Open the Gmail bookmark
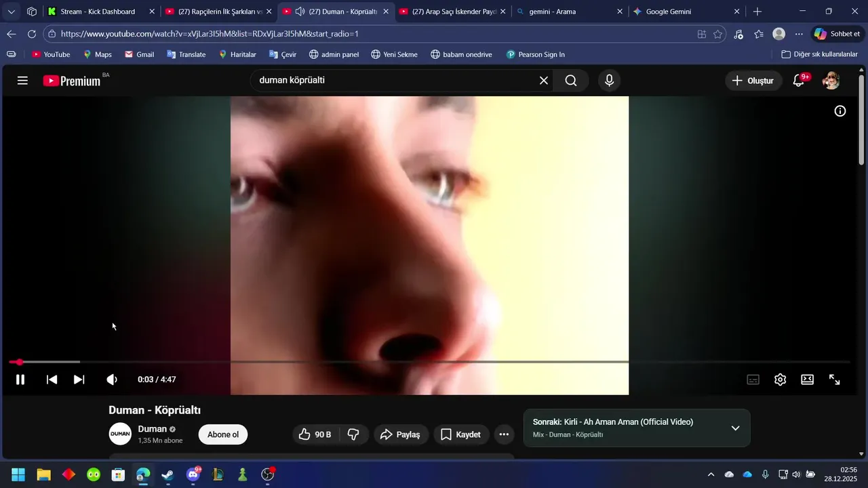The image size is (868, 488). click(x=139, y=54)
